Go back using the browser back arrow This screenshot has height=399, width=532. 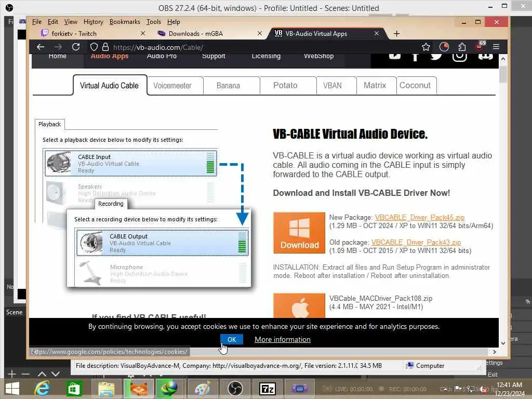[41, 47]
